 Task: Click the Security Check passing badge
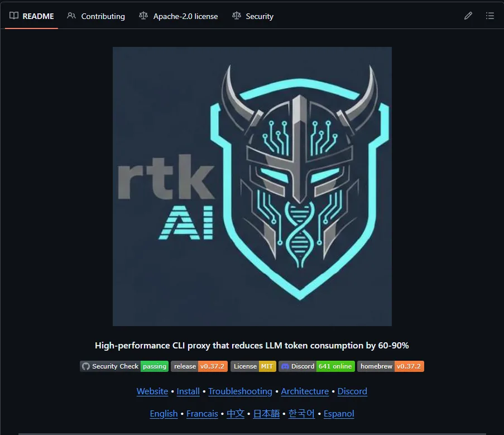(124, 366)
